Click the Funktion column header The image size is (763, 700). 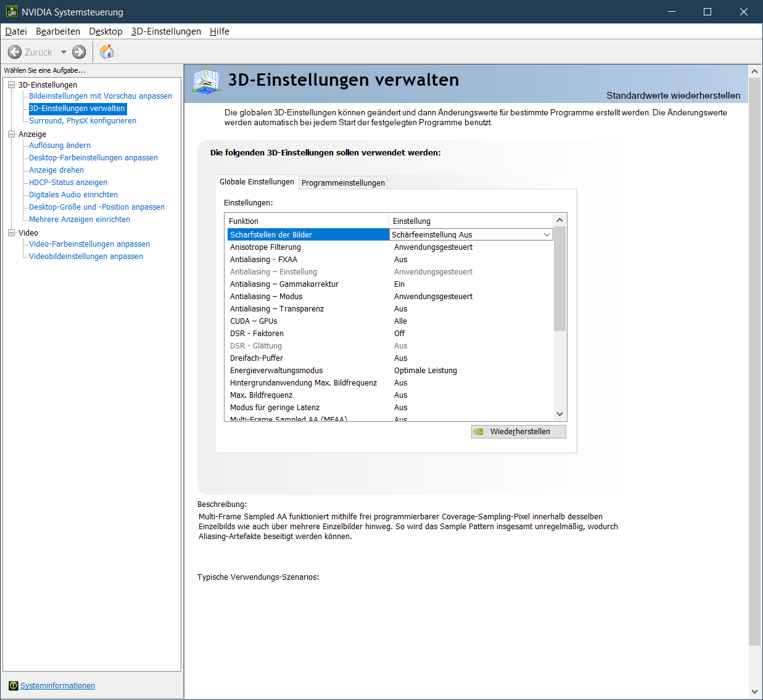[307, 221]
